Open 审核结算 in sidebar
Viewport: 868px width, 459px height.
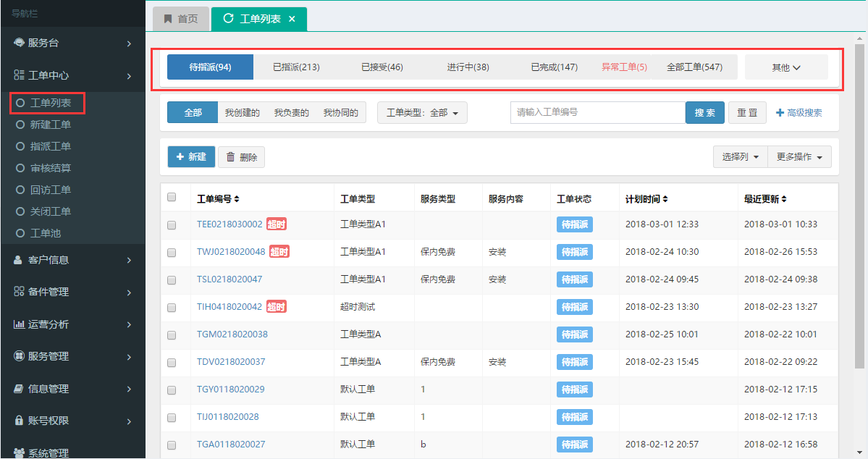coord(51,168)
